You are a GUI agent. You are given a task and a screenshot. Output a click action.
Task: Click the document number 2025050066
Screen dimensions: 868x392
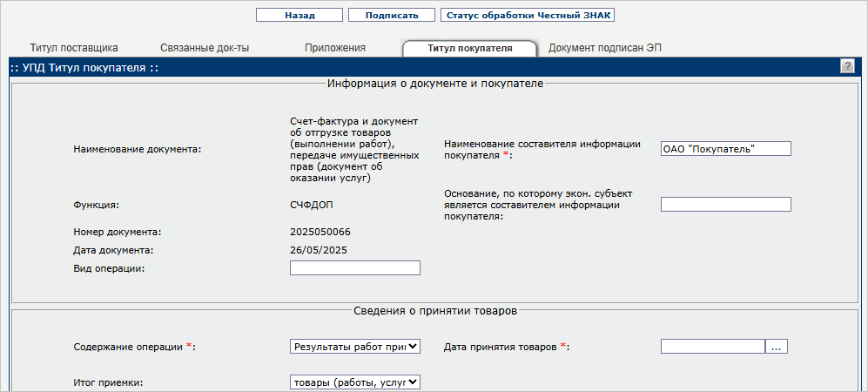tap(320, 233)
